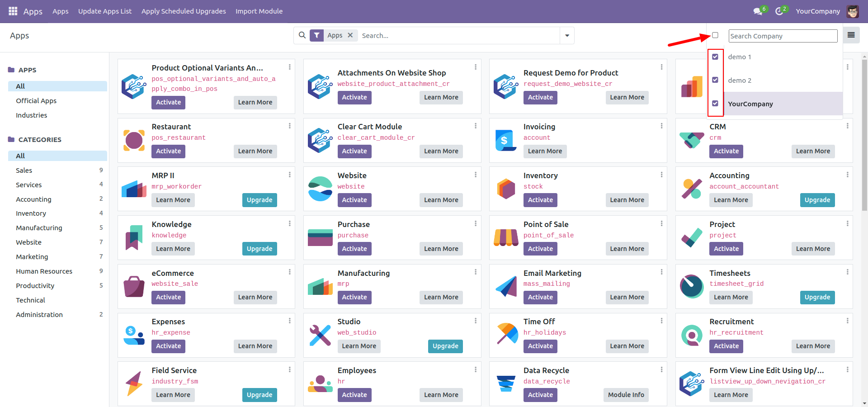Open the conversations chat icon with badge 6
Image resolution: width=868 pixels, height=407 pixels.
click(x=758, y=11)
